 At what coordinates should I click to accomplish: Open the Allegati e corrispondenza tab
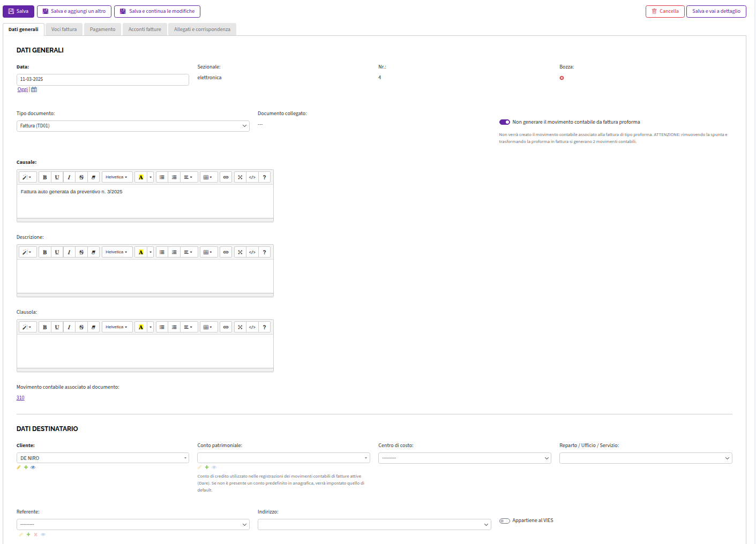click(202, 29)
